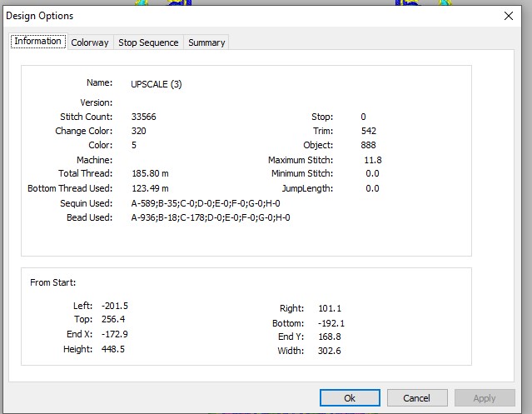
Task: Click the Version label
Action: coord(97,102)
